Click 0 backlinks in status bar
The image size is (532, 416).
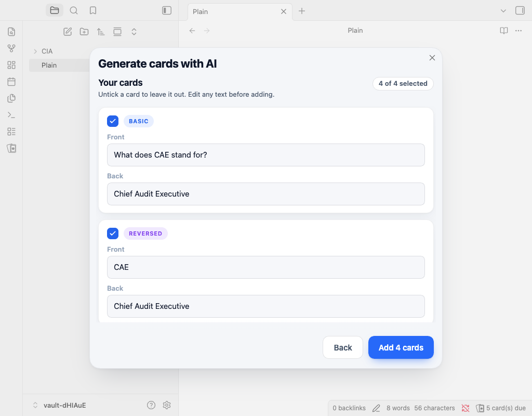(349, 408)
